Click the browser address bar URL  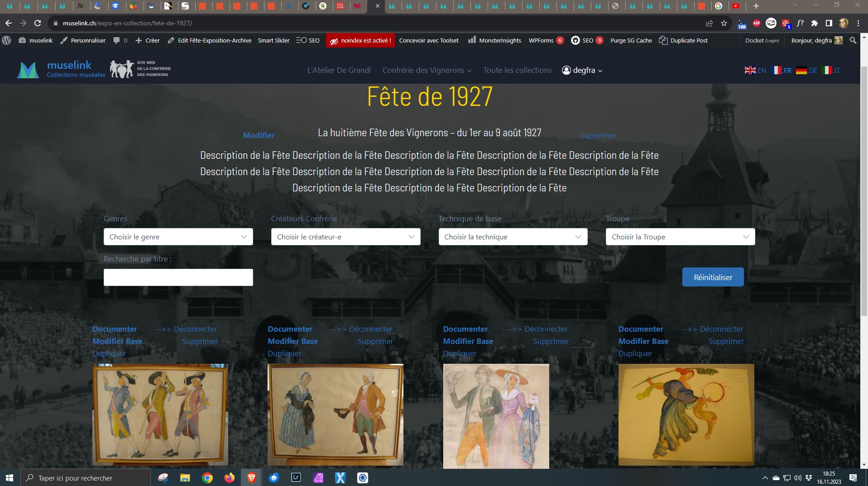[x=127, y=23]
